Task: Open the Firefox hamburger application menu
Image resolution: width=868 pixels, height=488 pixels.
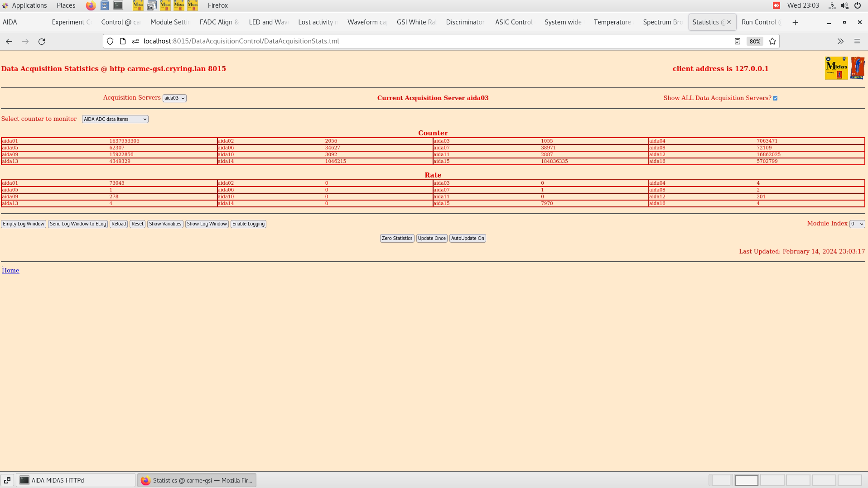Action: [857, 41]
